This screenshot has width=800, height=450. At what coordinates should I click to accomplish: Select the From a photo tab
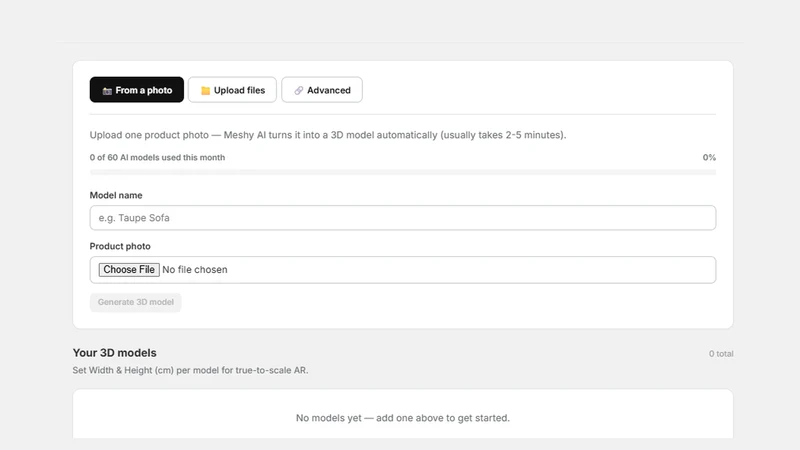pyautogui.click(x=137, y=90)
